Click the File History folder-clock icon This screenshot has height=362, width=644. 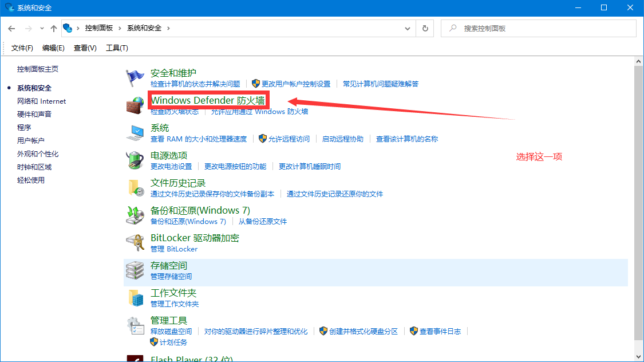point(135,188)
